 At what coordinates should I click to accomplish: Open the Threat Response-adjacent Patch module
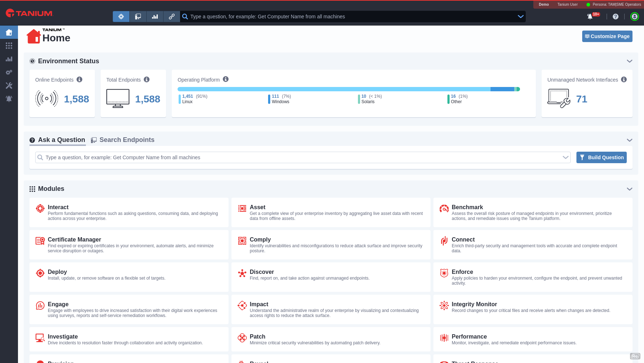click(x=257, y=337)
